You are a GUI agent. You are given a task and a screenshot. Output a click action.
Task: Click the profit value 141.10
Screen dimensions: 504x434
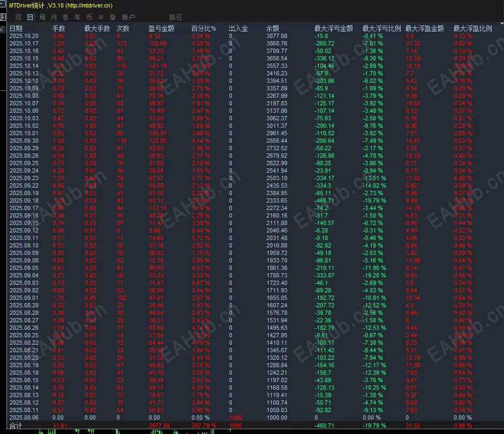158,66
